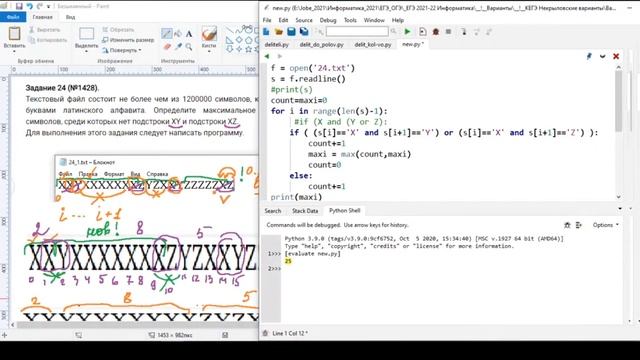The width and height of the screenshot is (640, 360).
Task: Select the Eraser tool in Paint
Action: tap(167, 47)
